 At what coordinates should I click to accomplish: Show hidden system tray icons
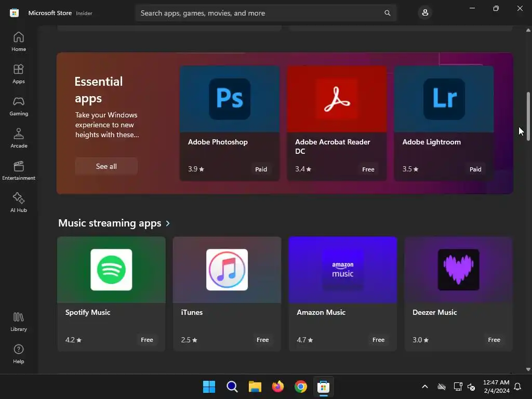click(425, 387)
